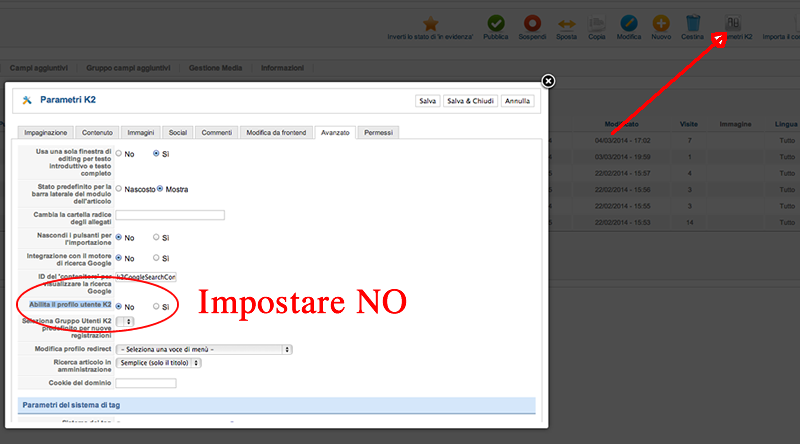Click the Modifica pencil icon

629,23
